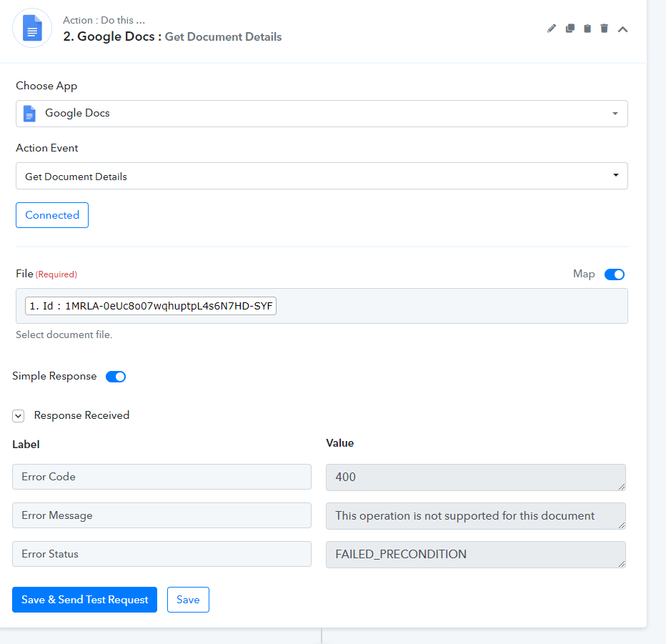Click the large Google Docs icon in header
Viewport: 666px width, 644px height.
pyautogui.click(x=32, y=28)
